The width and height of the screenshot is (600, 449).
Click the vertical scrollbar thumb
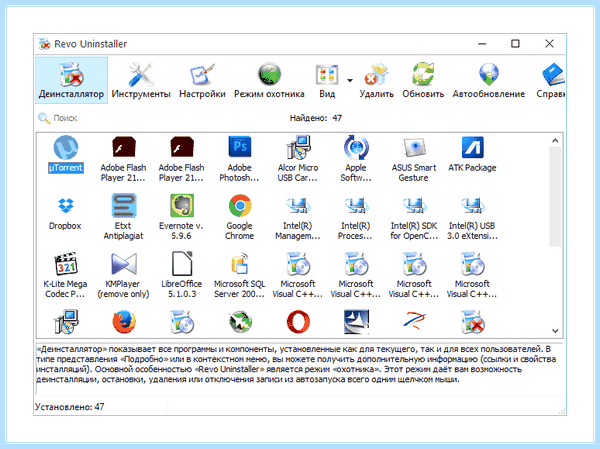coord(555,197)
